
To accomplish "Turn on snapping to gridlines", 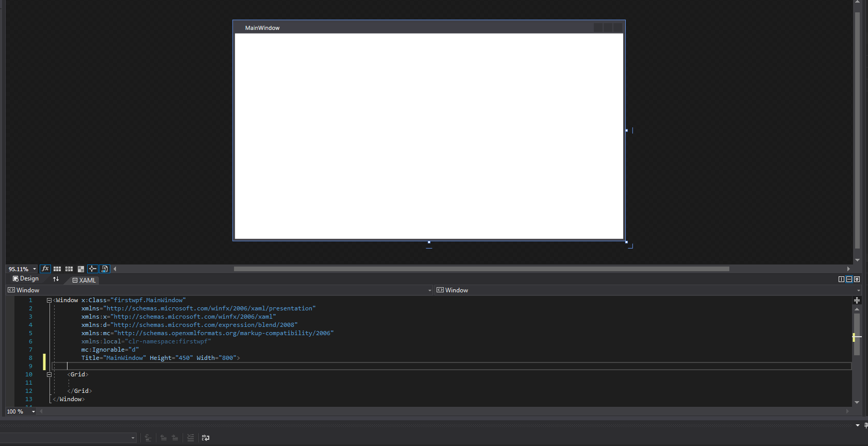I will (69, 269).
